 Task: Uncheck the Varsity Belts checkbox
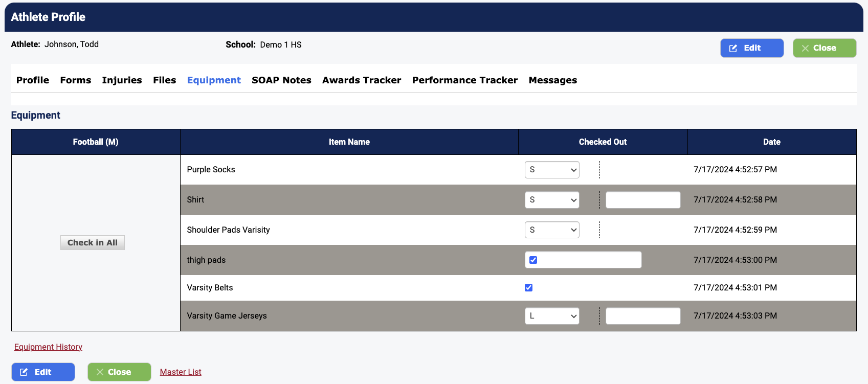[528, 287]
